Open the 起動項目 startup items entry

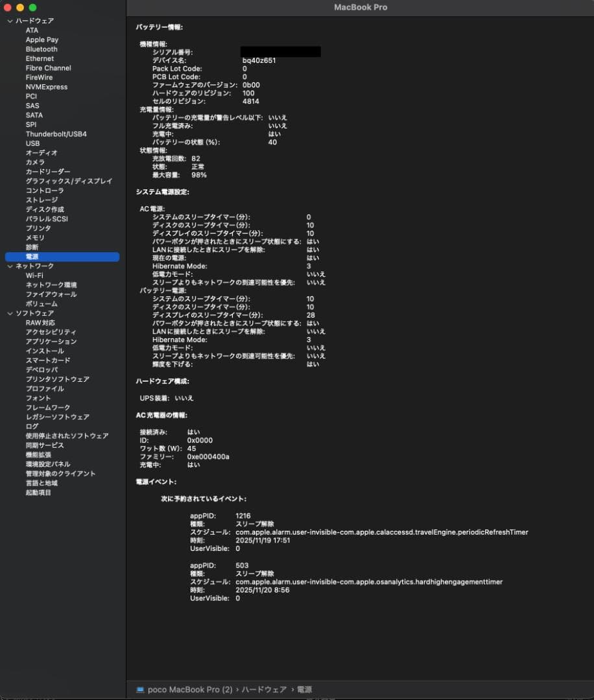point(38,493)
